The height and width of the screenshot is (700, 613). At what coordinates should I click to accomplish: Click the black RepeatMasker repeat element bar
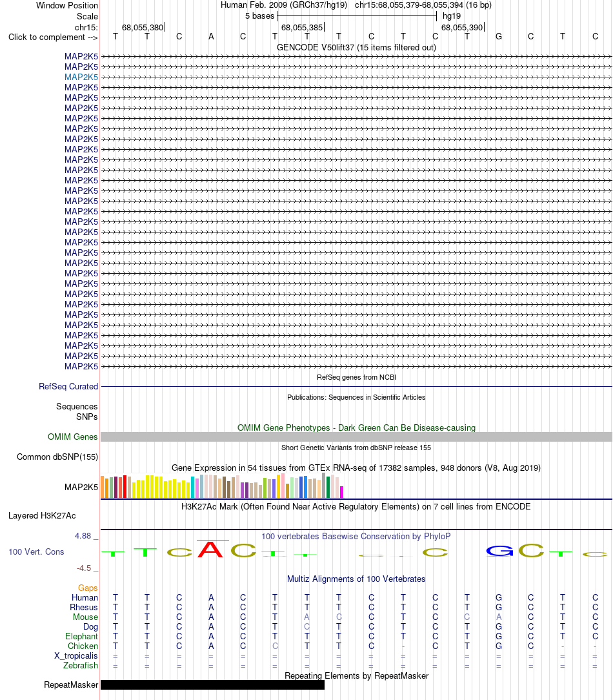click(x=213, y=685)
